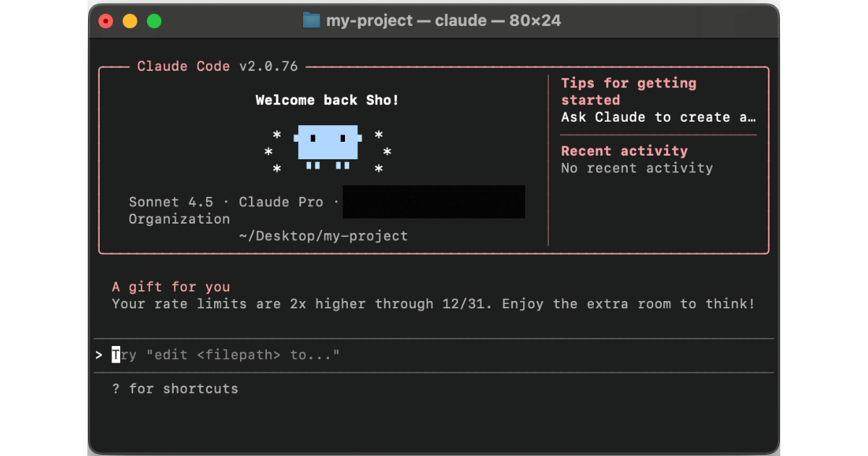This screenshot has width=868, height=456.
Task: Click the ">" prompt symbol
Action: [x=98, y=355]
